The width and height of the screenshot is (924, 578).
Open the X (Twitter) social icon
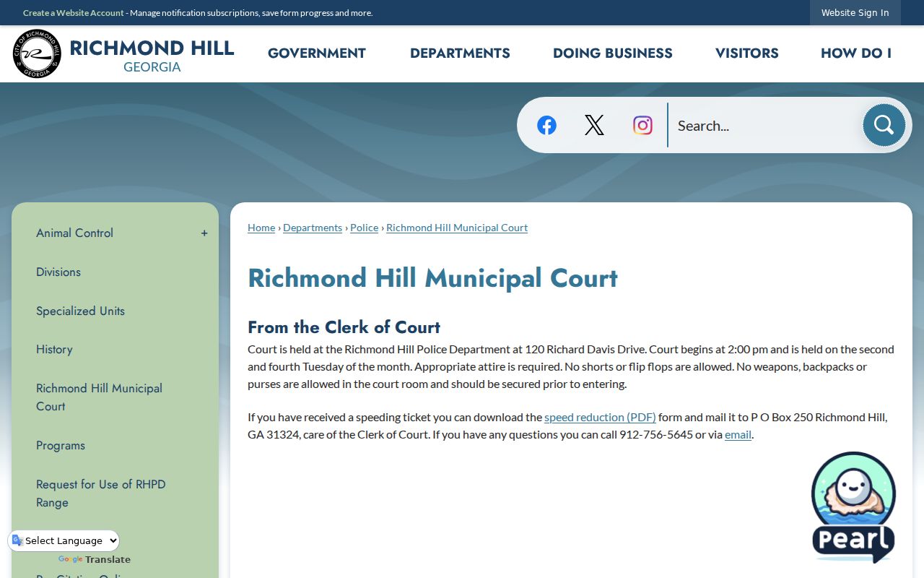pyautogui.click(x=594, y=125)
